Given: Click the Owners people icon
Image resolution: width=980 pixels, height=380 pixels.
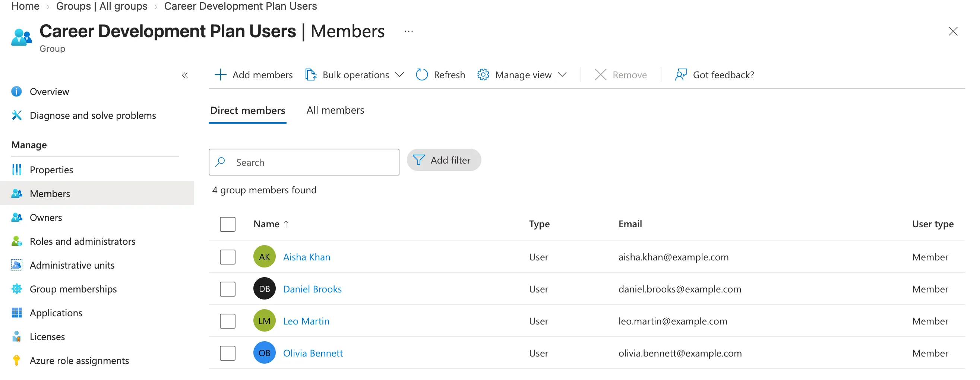Looking at the screenshot, I should coord(16,218).
